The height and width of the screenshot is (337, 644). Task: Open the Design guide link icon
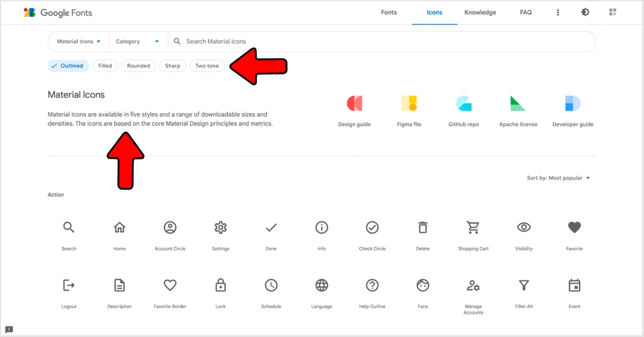(x=354, y=104)
